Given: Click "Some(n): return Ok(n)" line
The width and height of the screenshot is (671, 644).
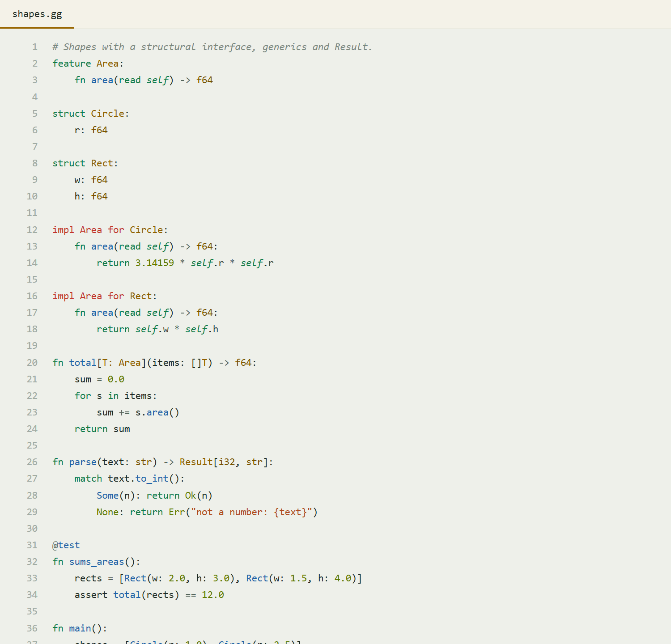Looking at the screenshot, I should click(x=155, y=496).
